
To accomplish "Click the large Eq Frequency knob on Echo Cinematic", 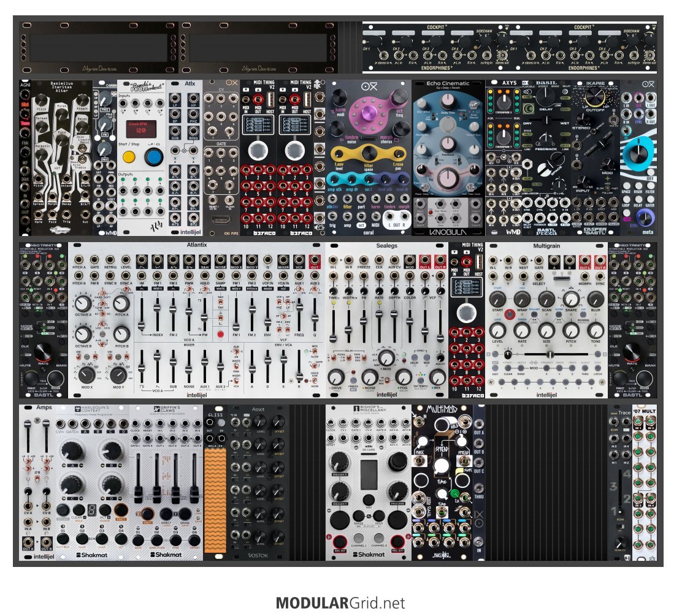I will [448, 179].
